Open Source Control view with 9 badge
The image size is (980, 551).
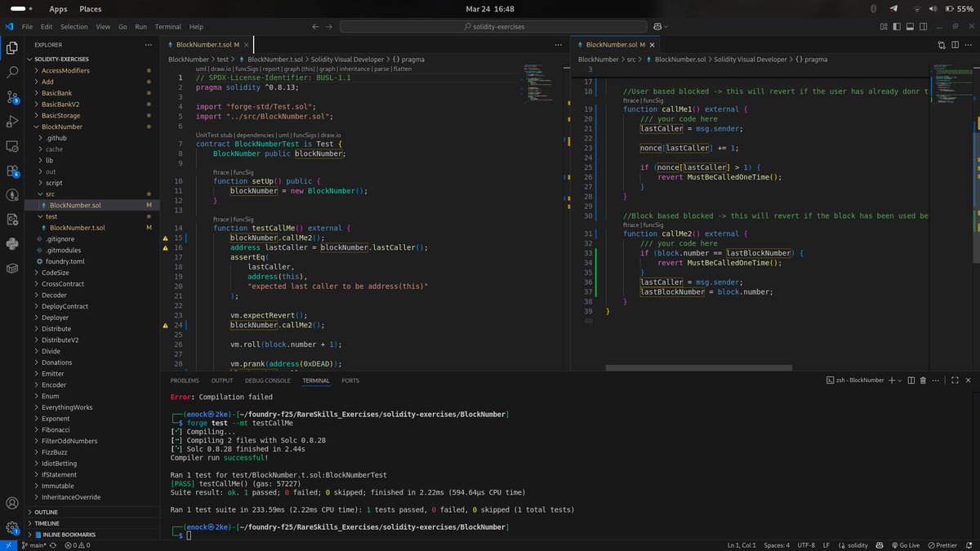pyautogui.click(x=12, y=96)
